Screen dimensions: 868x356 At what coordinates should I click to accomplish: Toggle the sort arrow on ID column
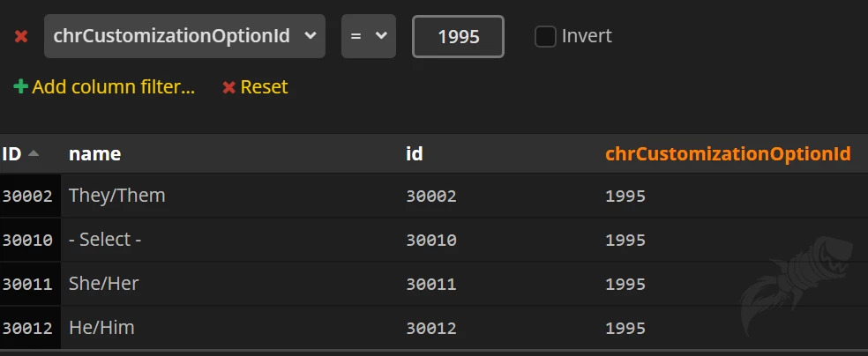tap(34, 153)
